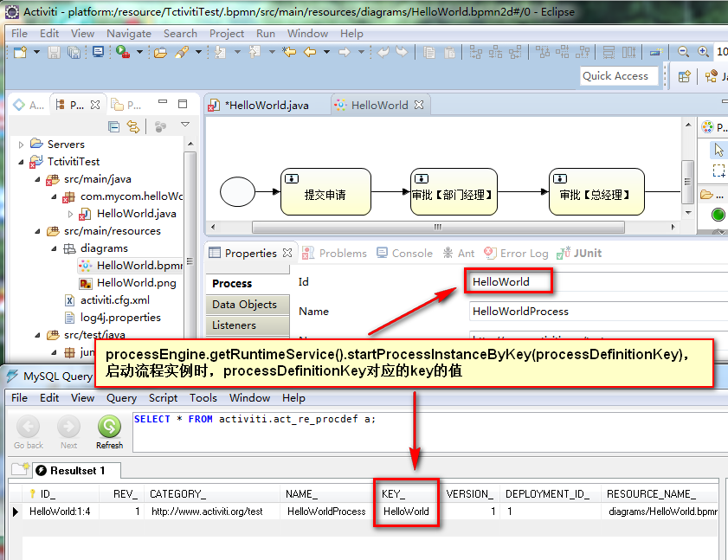Click the SQL query text editor area
This screenshot has height=560, width=728.
click(430, 432)
